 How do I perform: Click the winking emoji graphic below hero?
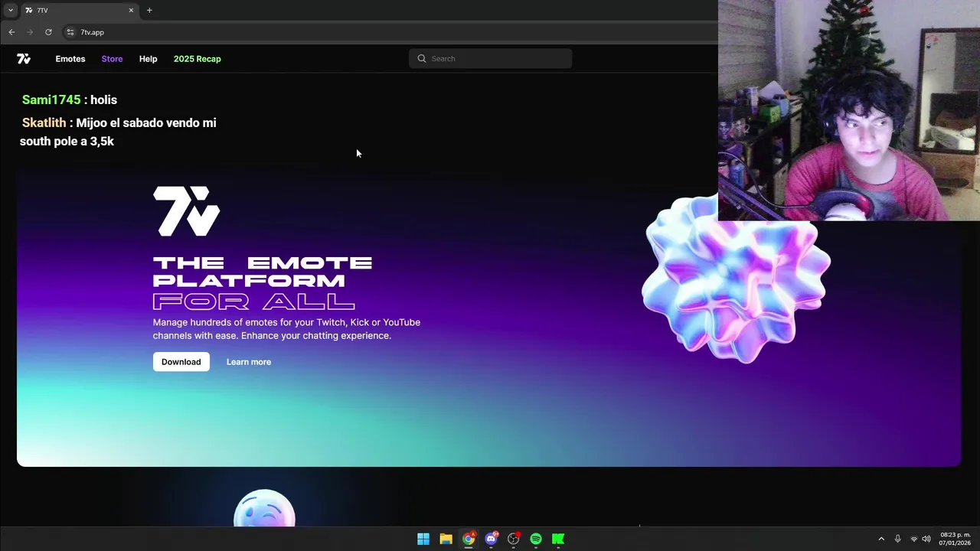pyautogui.click(x=264, y=508)
